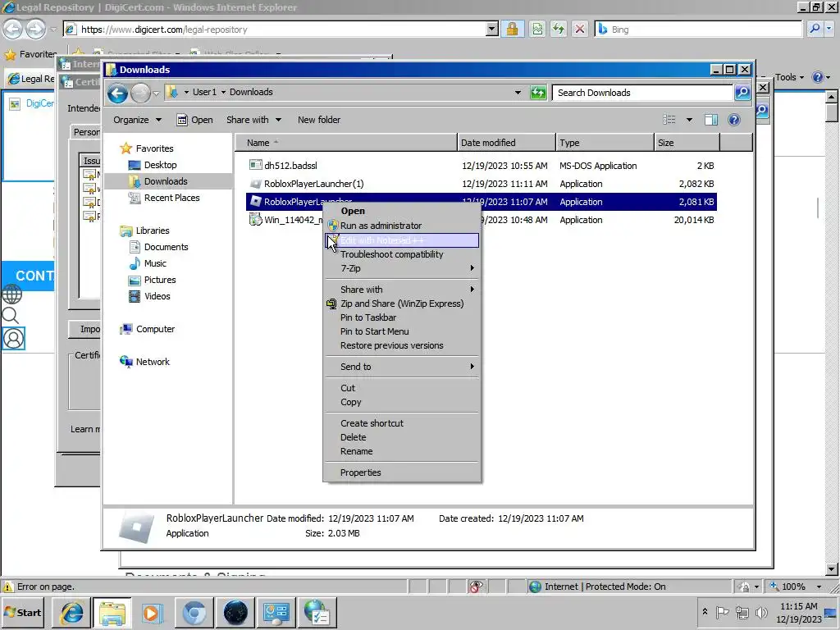The height and width of the screenshot is (630, 840).
Task: Click the Start button
Action: pos(23,612)
